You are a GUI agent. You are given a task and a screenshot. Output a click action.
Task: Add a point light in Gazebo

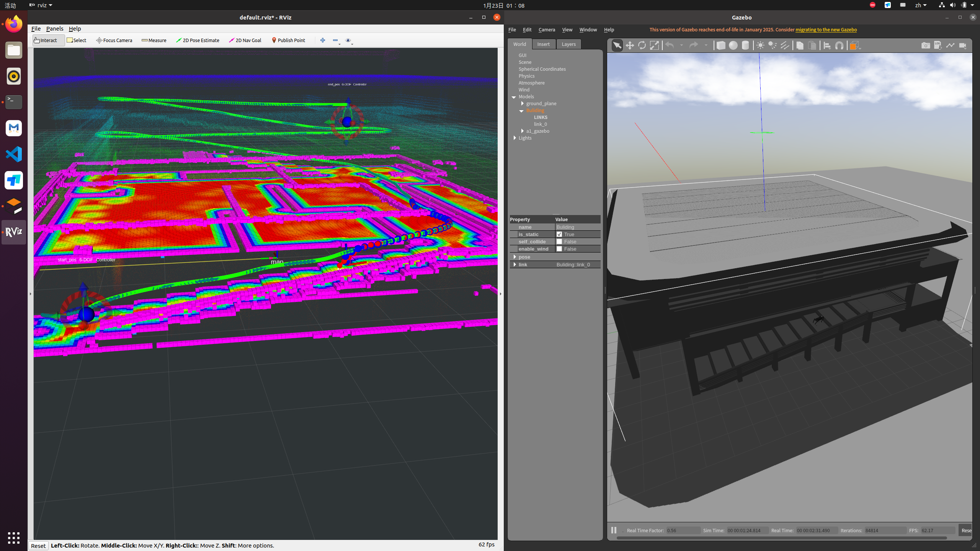760,46
